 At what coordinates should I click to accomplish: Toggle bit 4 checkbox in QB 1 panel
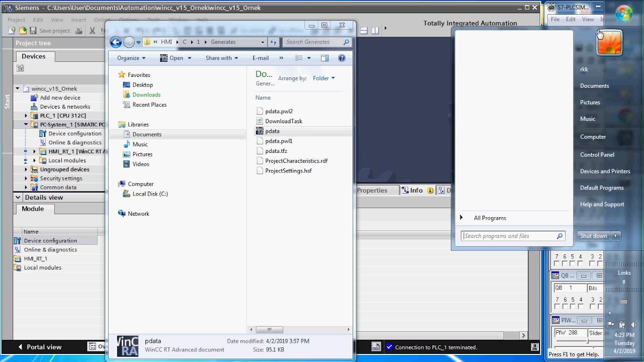click(581, 306)
